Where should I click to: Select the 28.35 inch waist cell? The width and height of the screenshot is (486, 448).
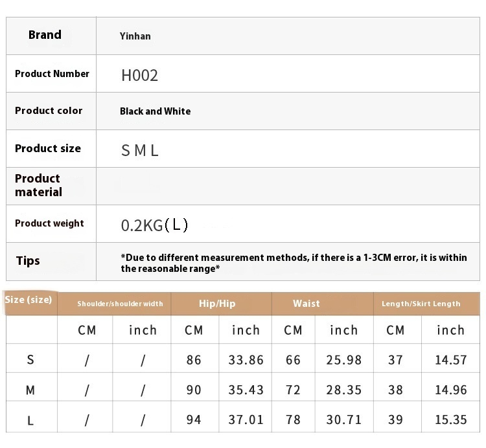click(344, 390)
